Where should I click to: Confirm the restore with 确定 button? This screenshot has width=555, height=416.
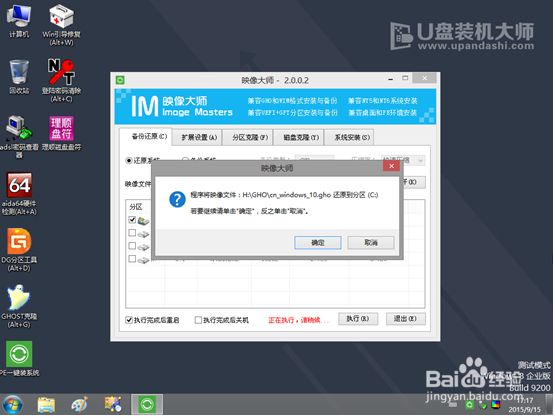[x=318, y=243]
